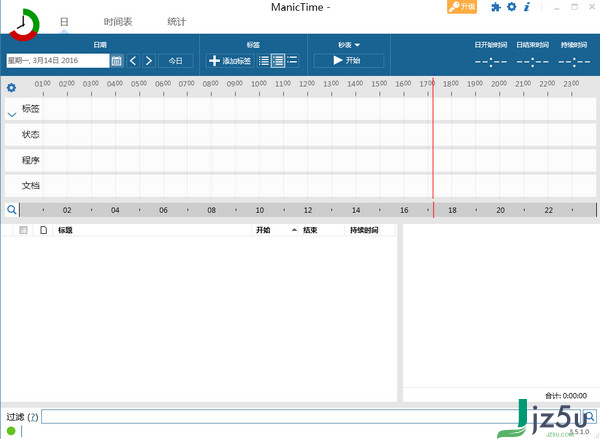Image resolution: width=600 pixels, height=439 pixels.
Task: Open the calendar date picker icon
Action: 117,60
